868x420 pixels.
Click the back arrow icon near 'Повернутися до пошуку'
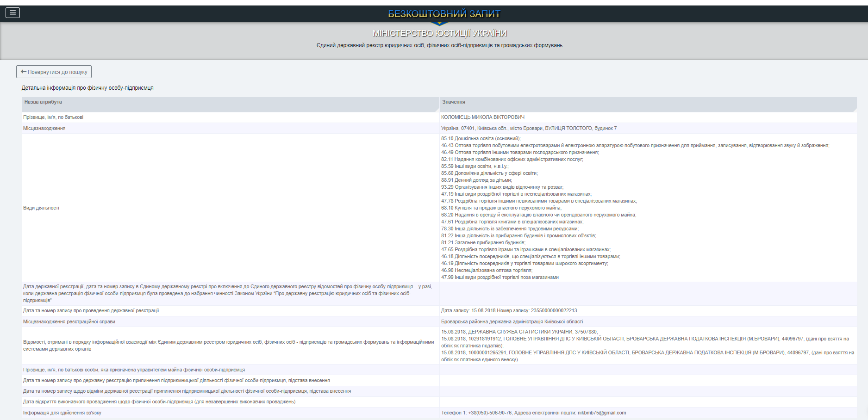pos(24,72)
